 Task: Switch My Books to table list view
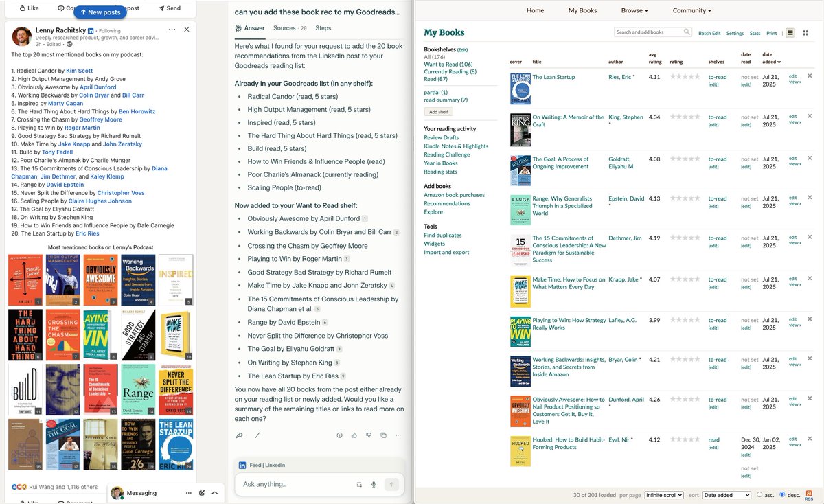(790, 32)
